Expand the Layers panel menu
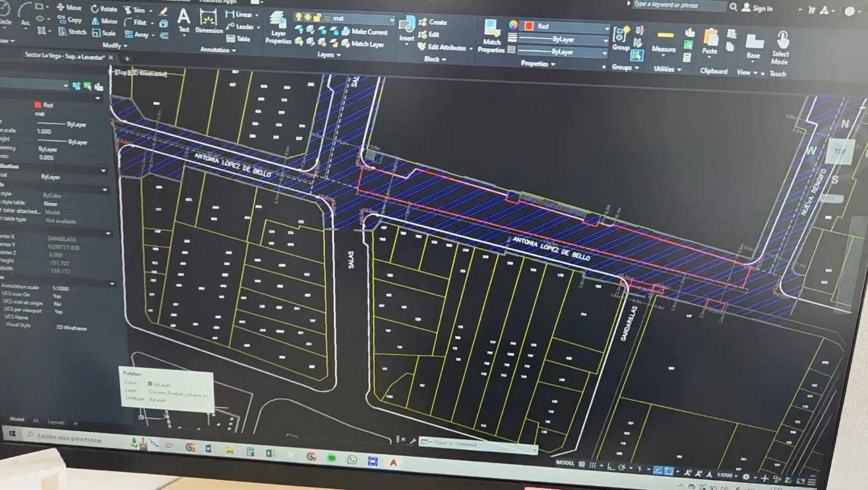868x490 pixels. pyautogui.click(x=329, y=55)
